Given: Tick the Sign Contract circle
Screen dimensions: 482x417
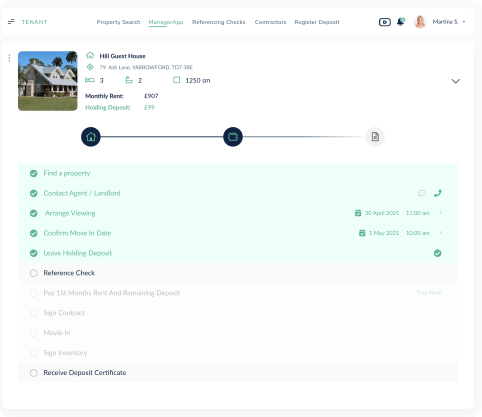Looking at the screenshot, I should pos(34,313).
